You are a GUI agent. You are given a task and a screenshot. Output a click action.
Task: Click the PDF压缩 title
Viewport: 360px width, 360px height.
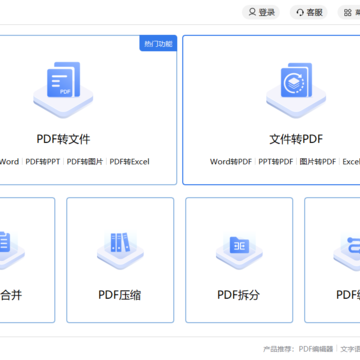coord(120,295)
